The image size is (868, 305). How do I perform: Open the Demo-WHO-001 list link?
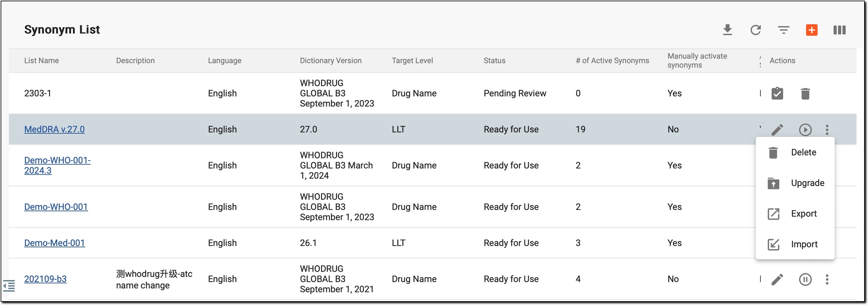click(56, 207)
